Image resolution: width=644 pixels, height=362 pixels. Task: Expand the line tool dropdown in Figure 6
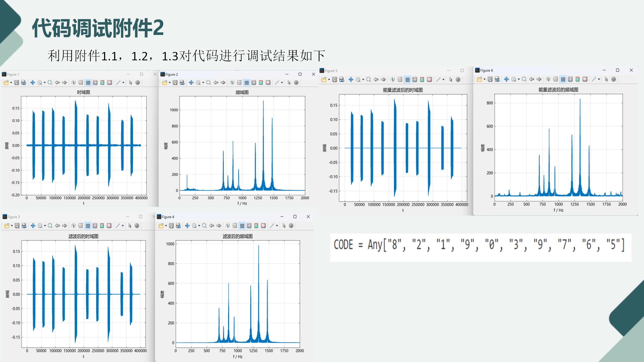pos(599,79)
